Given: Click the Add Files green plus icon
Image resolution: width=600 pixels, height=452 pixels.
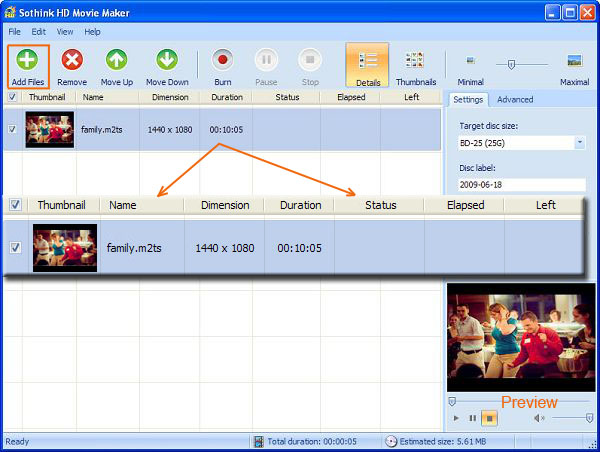Looking at the screenshot, I should (x=27, y=60).
